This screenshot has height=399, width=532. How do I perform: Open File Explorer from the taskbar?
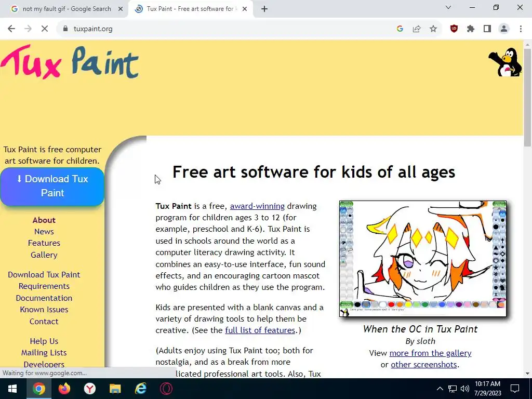coord(115,389)
